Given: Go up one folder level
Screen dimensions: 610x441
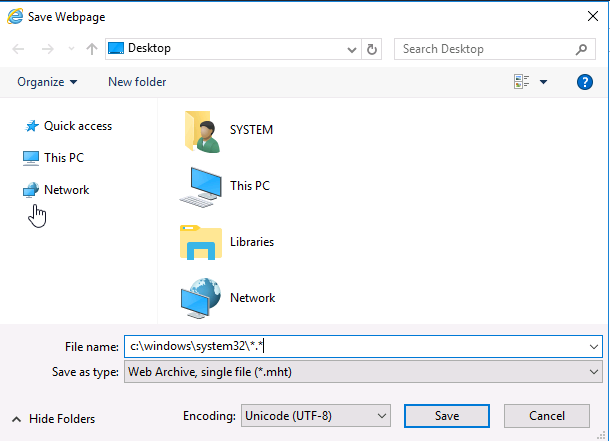Looking at the screenshot, I should (92, 49).
